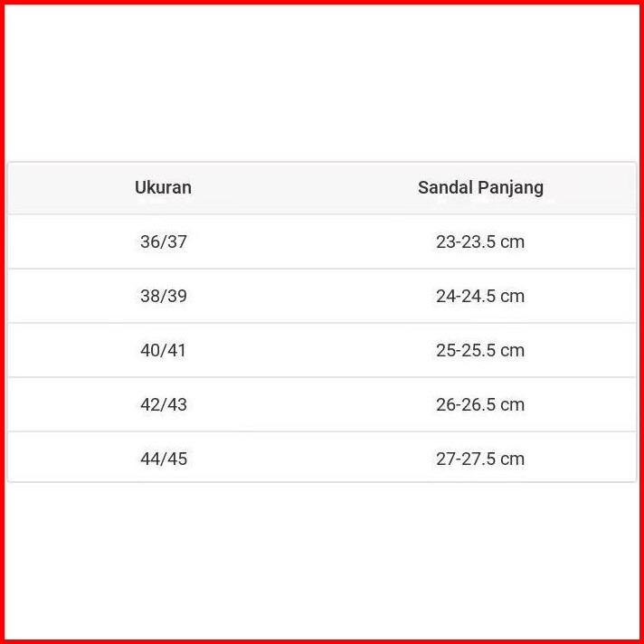The width and height of the screenshot is (644, 644).
Task: Click the 26-26.5 length value
Action: (465, 405)
